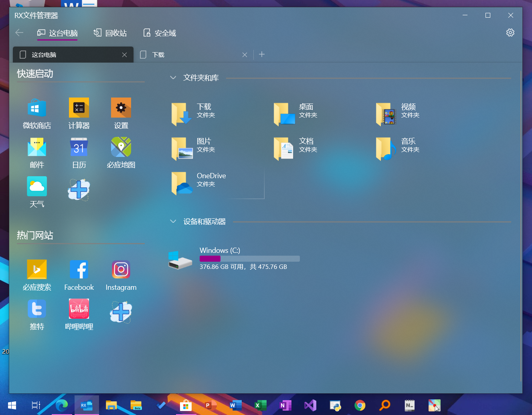
Task: Open the 计算器 quick launch icon
Action: [x=79, y=108]
